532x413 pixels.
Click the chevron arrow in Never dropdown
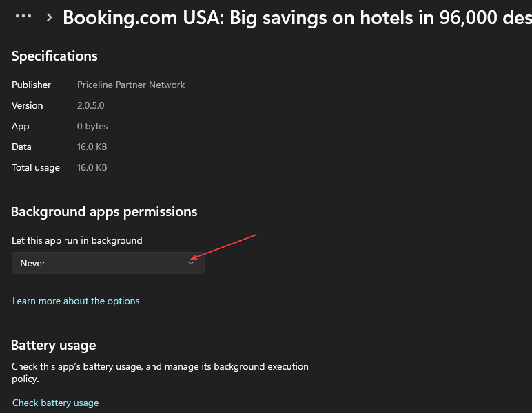tap(192, 263)
